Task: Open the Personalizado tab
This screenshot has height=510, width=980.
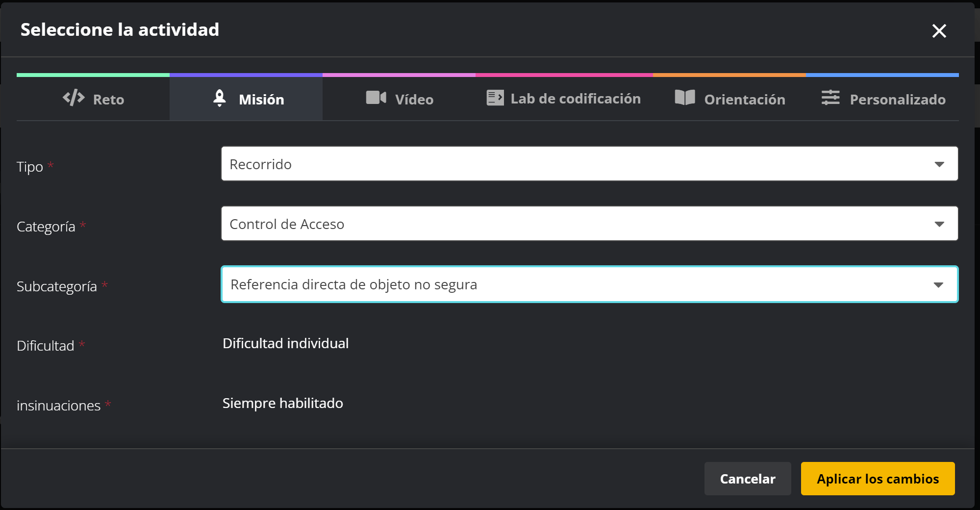Action: point(882,99)
